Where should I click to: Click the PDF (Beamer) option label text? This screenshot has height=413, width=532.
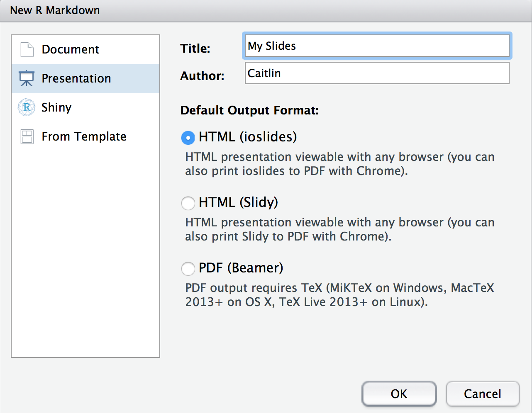(x=241, y=268)
